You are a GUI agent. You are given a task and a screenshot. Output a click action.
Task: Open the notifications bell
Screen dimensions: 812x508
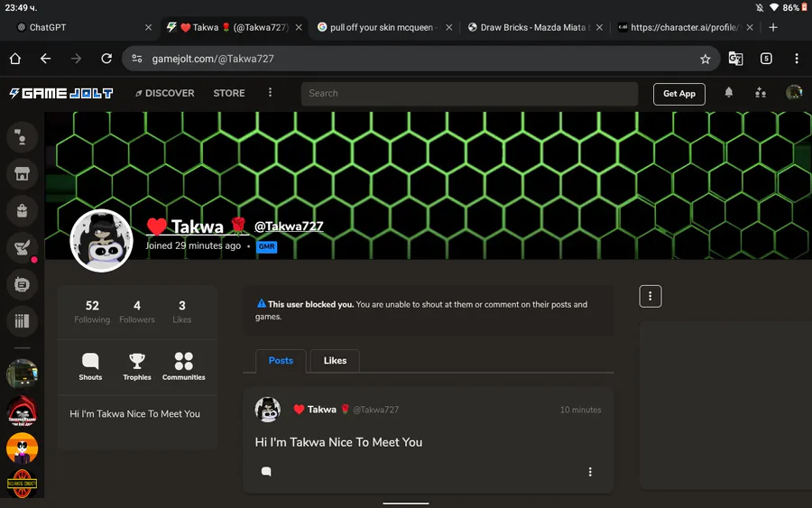729,93
